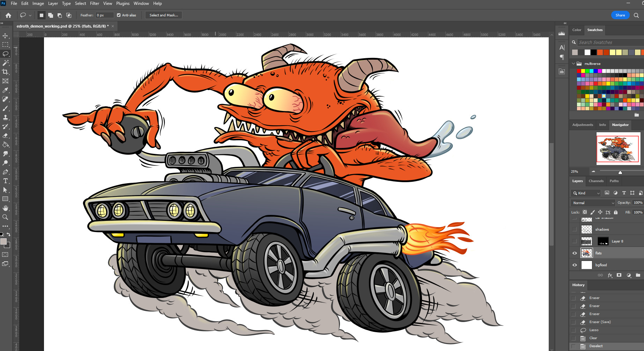Switch to the Paths tab
Screen dimensions: 644x351
(614, 181)
